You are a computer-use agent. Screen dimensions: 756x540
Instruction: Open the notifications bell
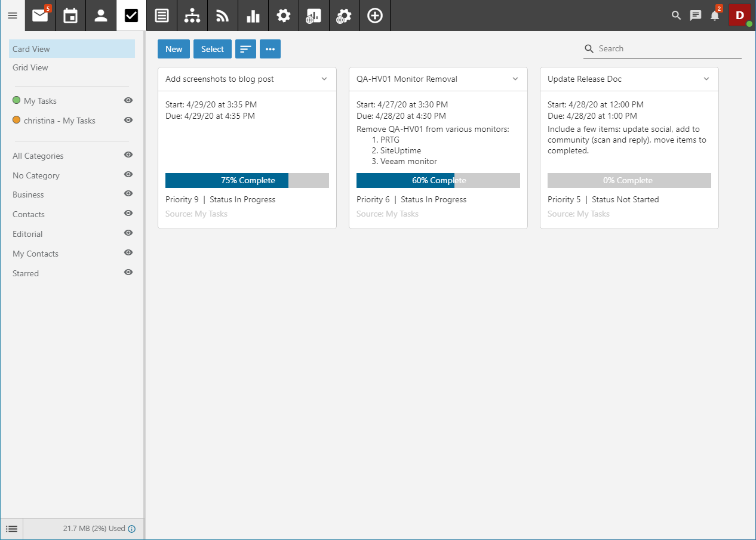715,16
